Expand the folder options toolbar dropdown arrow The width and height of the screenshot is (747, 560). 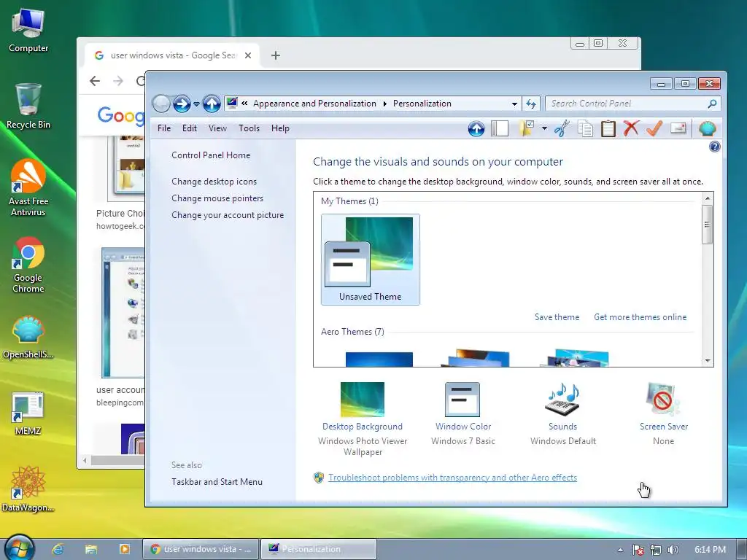pyautogui.click(x=544, y=128)
